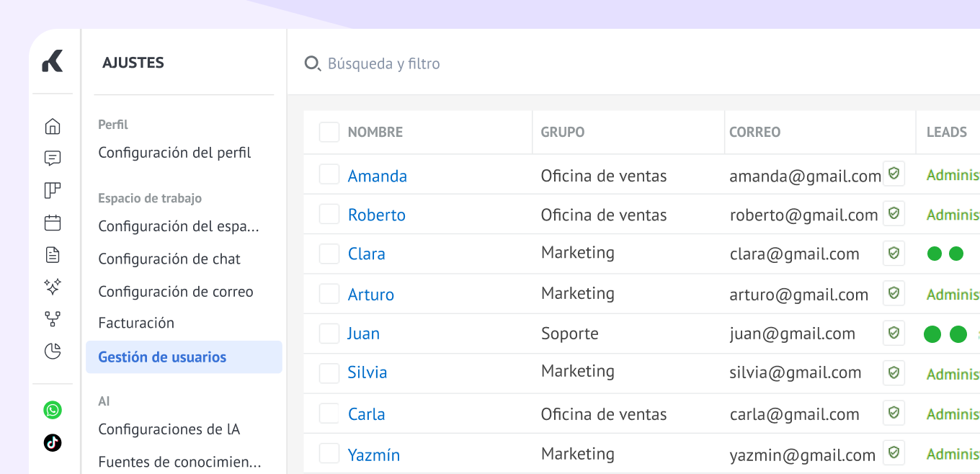980x474 pixels.
Task: Open Gestión de usuarios settings section
Action: (162, 357)
